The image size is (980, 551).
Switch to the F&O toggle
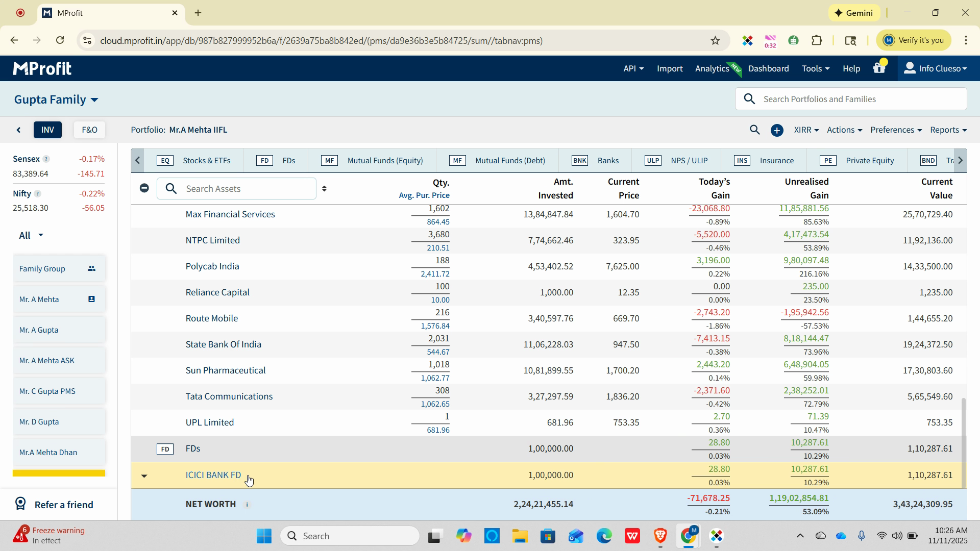(x=89, y=130)
